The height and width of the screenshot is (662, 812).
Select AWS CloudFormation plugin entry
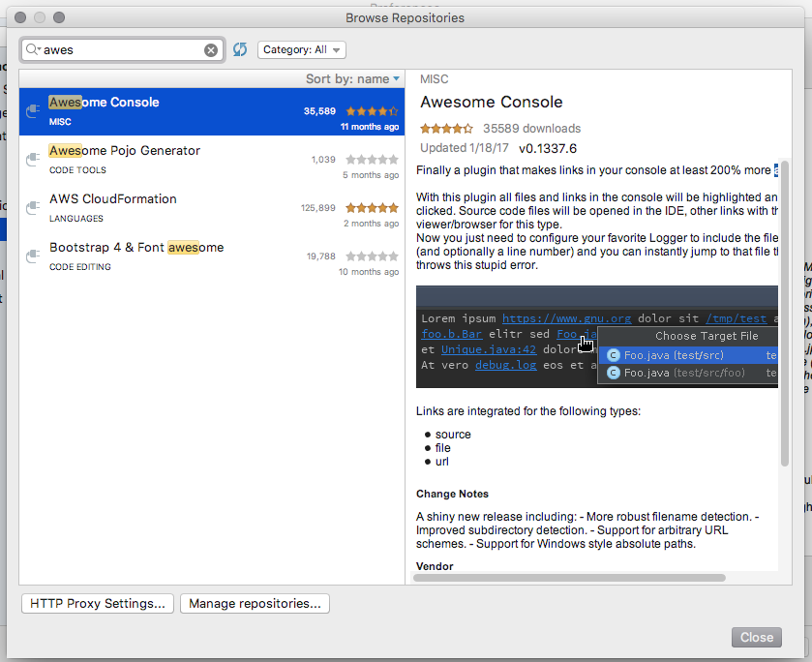pyautogui.click(x=113, y=199)
